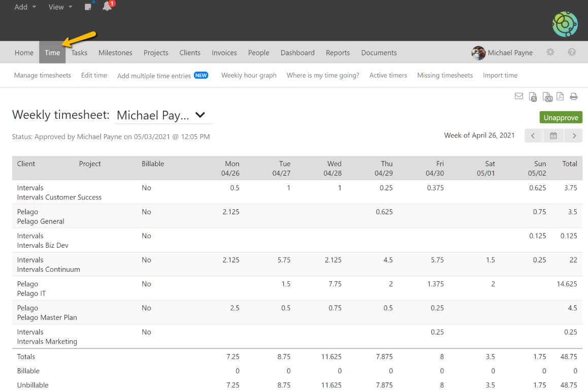Click the help question mark icon

click(x=572, y=52)
